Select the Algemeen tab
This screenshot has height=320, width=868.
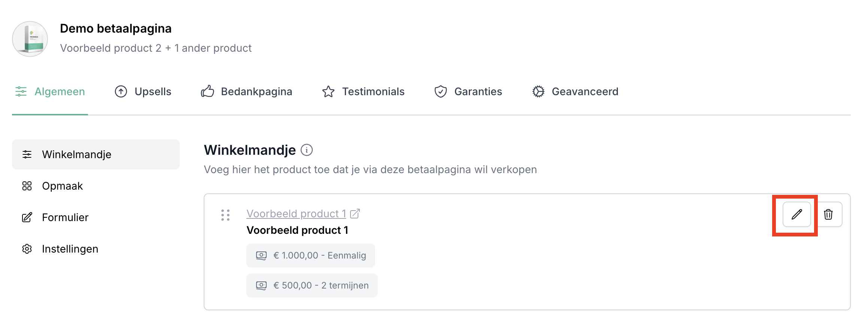click(x=50, y=91)
